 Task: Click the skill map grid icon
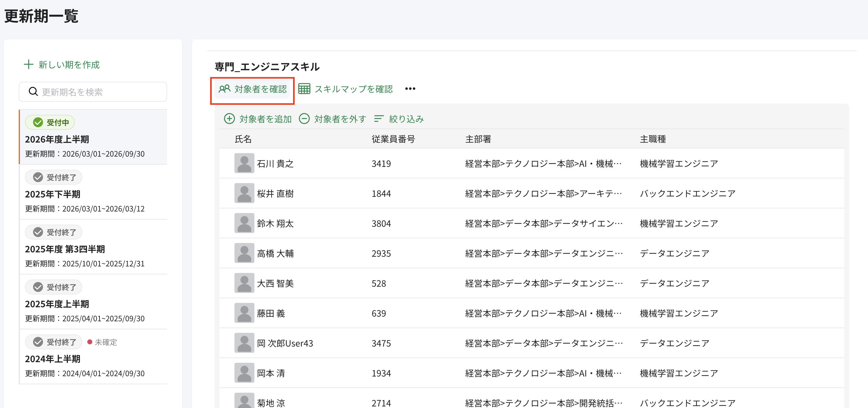click(304, 89)
